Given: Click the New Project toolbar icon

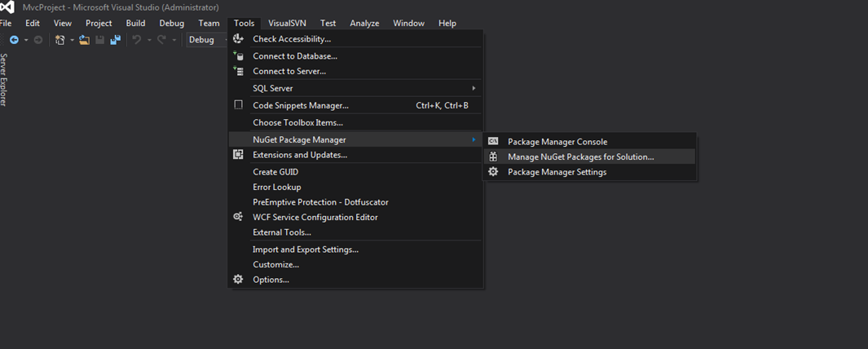Looking at the screenshot, I should pos(59,40).
